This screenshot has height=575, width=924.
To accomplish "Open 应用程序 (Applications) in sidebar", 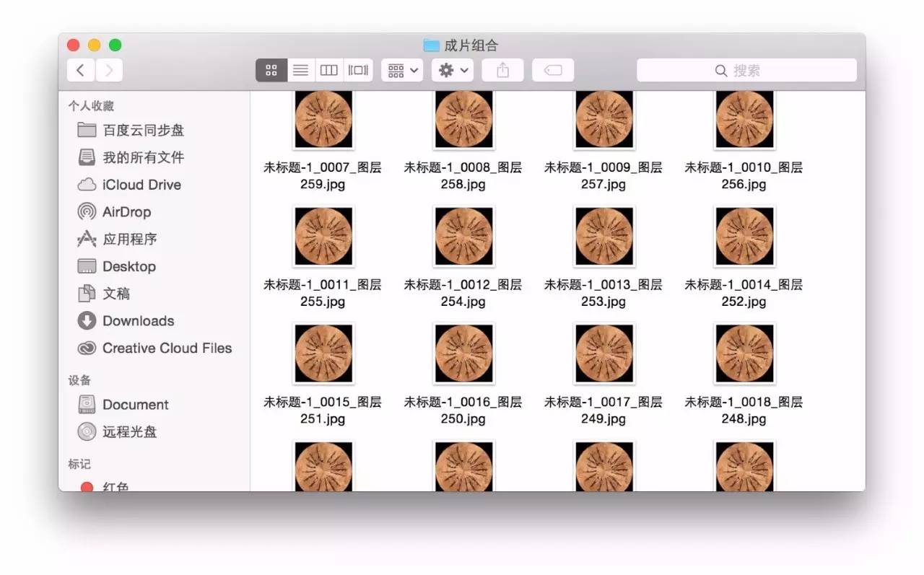I will pos(129,239).
